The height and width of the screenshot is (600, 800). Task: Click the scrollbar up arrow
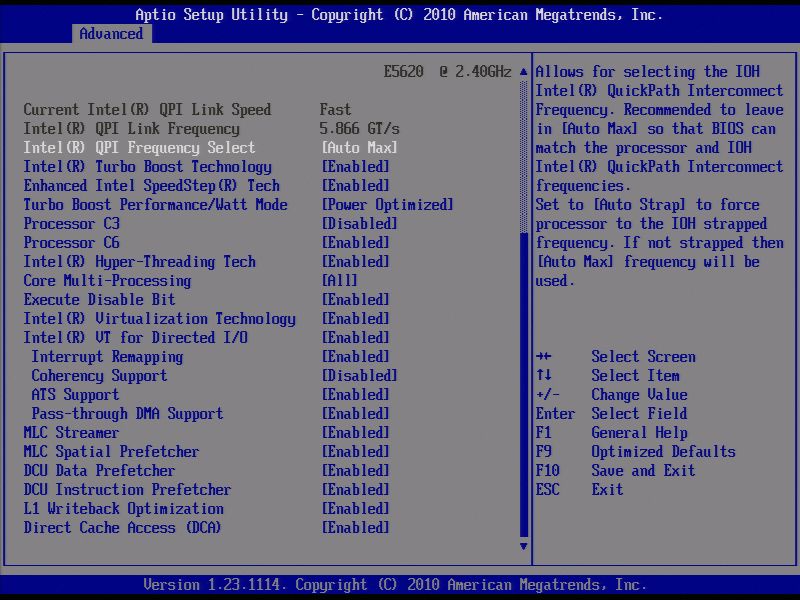point(523,71)
